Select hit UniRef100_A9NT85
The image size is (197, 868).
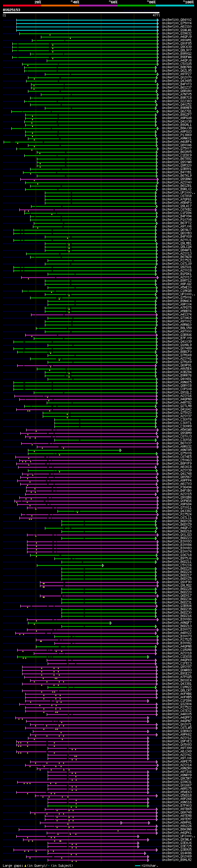(177, 450)
